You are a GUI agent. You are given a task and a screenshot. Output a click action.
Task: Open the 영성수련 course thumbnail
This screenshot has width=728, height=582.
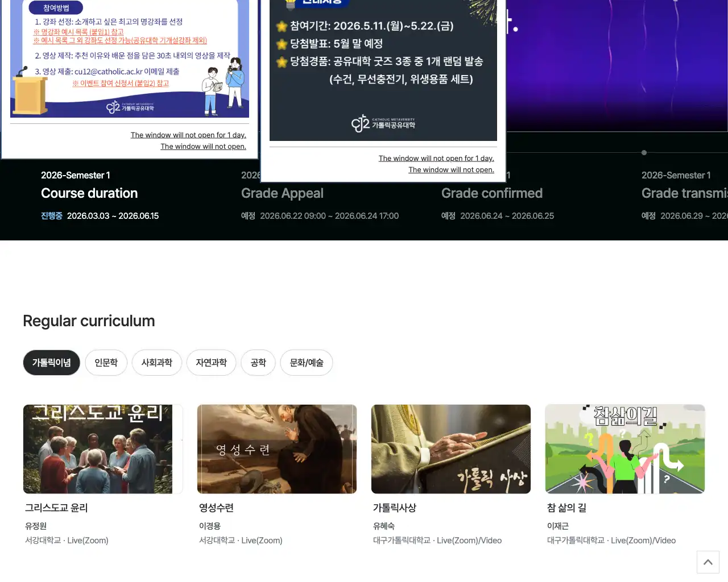point(277,449)
